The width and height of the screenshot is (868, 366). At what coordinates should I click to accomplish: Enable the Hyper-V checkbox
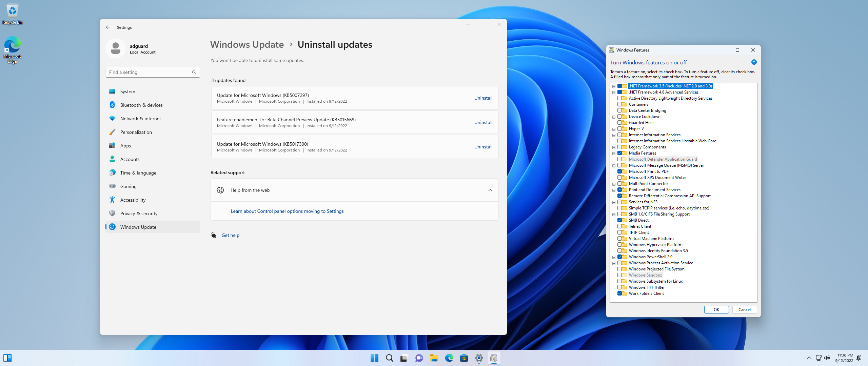click(620, 129)
